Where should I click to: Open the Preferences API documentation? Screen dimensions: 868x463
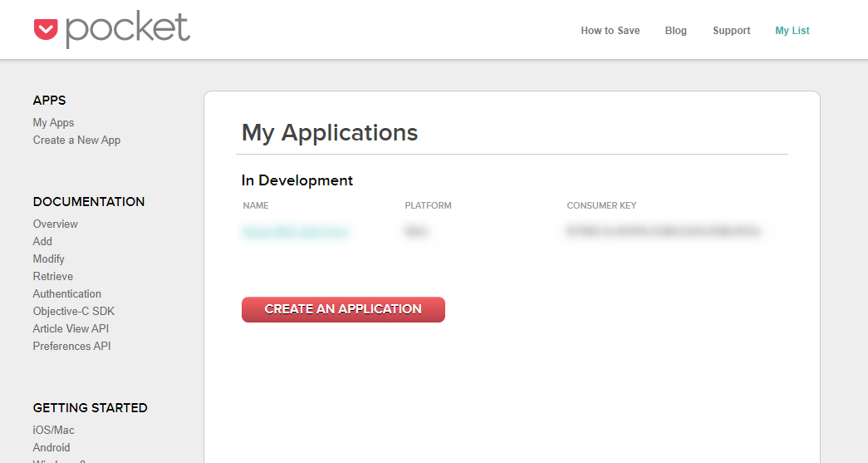pyautogui.click(x=71, y=347)
